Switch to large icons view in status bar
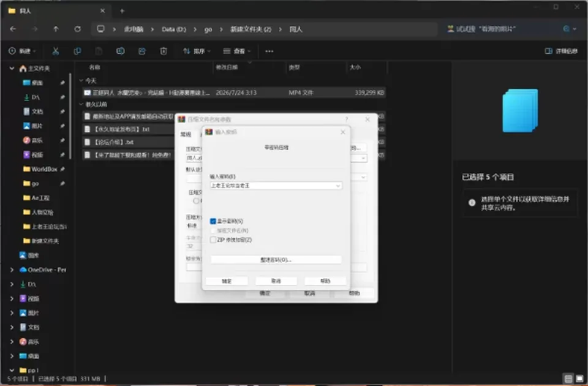The image size is (588, 386). coord(580,379)
